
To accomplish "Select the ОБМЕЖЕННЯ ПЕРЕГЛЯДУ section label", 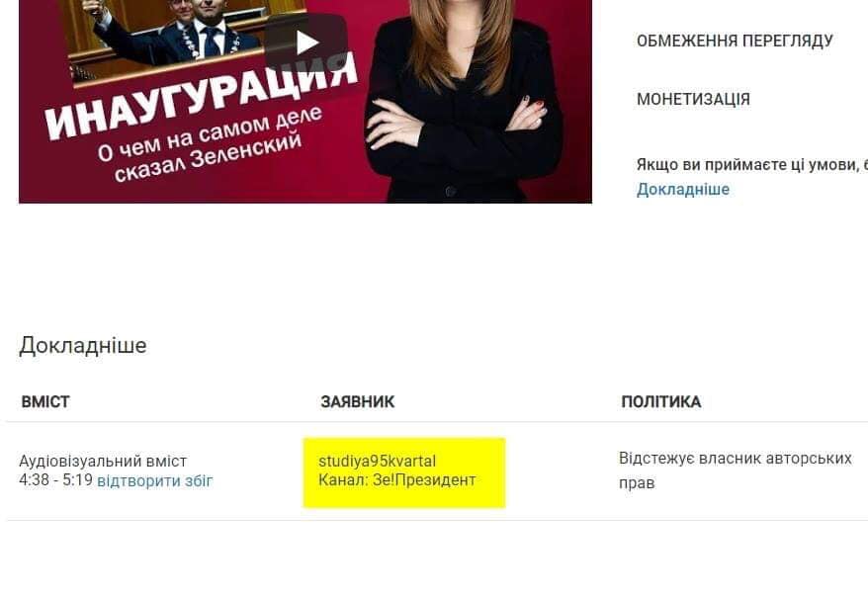I will [735, 41].
